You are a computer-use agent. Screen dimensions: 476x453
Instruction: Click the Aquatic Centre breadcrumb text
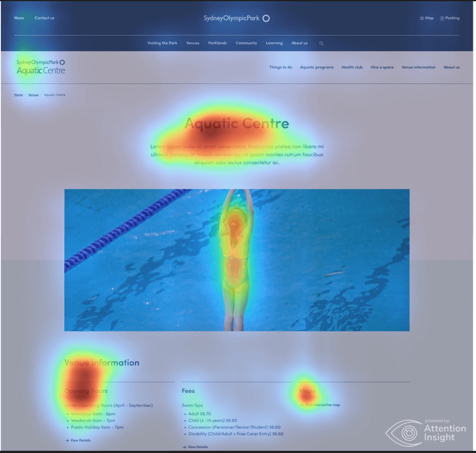tap(55, 95)
